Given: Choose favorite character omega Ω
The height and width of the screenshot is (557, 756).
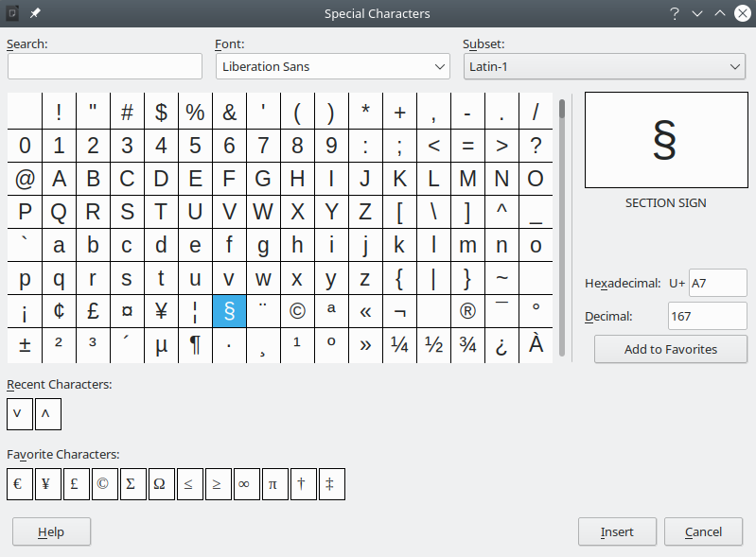Looking at the screenshot, I should pos(162,484).
